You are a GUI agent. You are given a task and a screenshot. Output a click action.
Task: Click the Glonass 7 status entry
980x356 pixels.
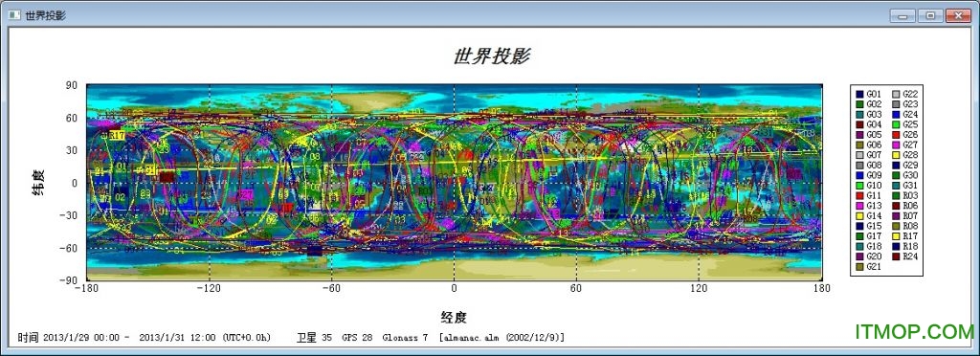point(405,338)
